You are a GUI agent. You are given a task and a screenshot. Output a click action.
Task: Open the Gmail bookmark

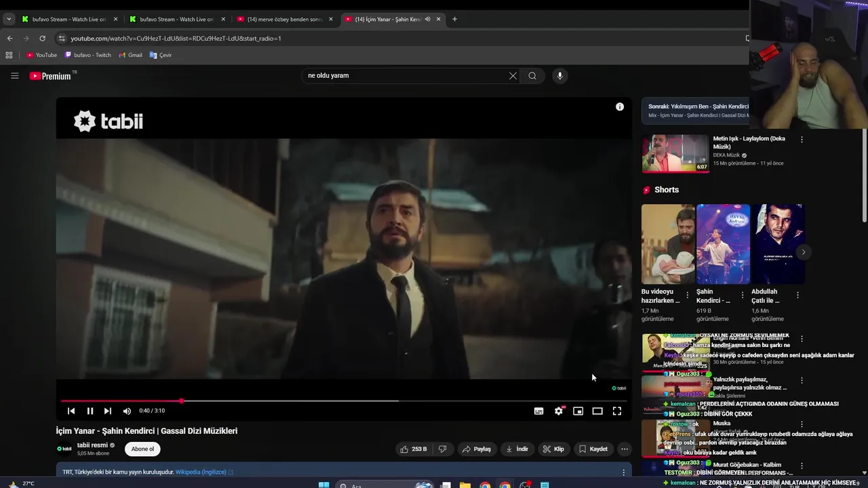click(x=131, y=55)
